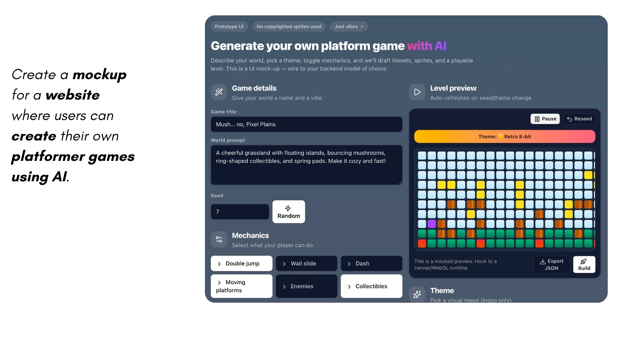Screen dimensions: 644x362
Task: Click into the Game title input field
Action: [306, 124]
